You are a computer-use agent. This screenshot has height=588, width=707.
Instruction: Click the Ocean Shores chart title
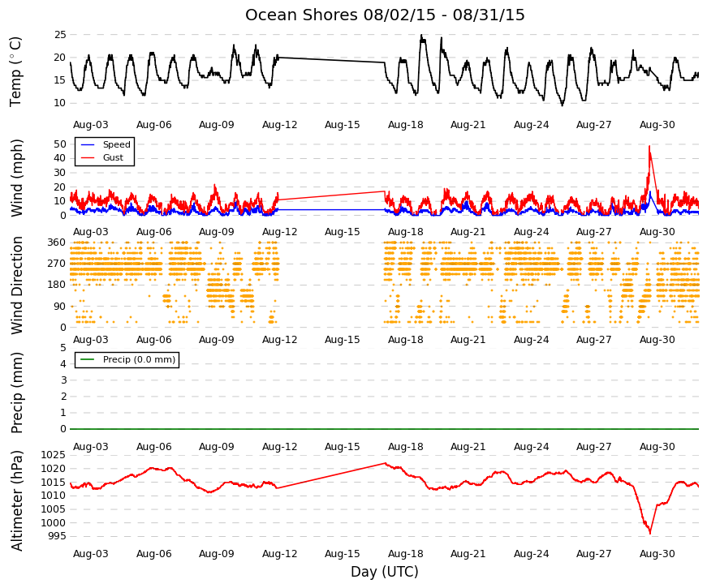tap(385, 15)
